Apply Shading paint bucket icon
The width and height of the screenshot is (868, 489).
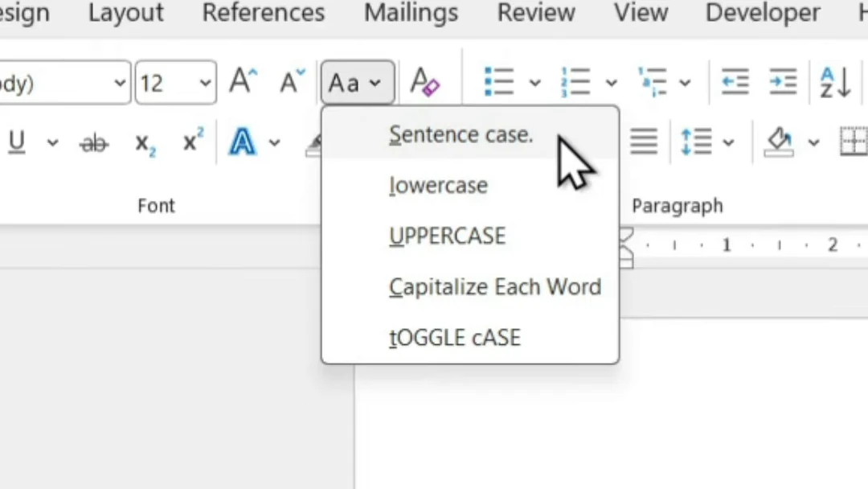(x=779, y=142)
